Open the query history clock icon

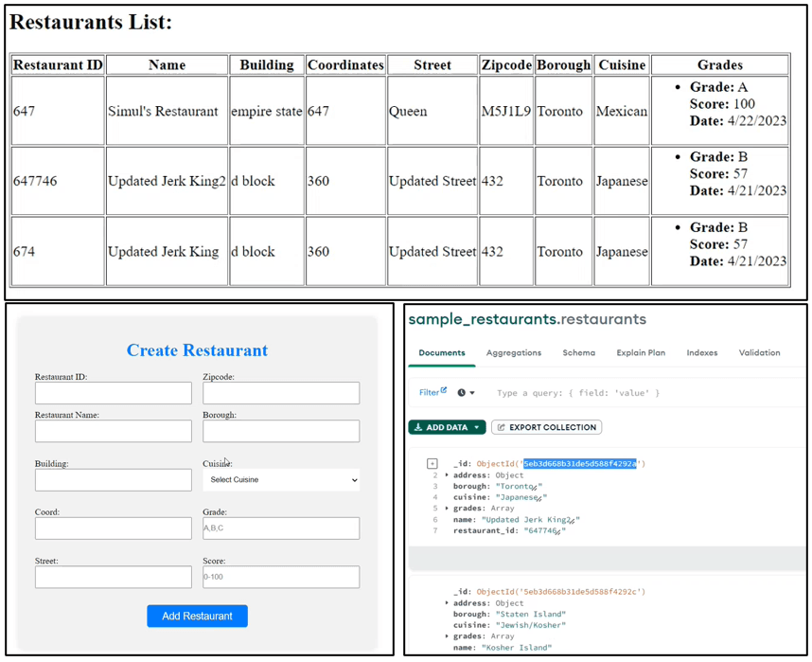[462, 393]
